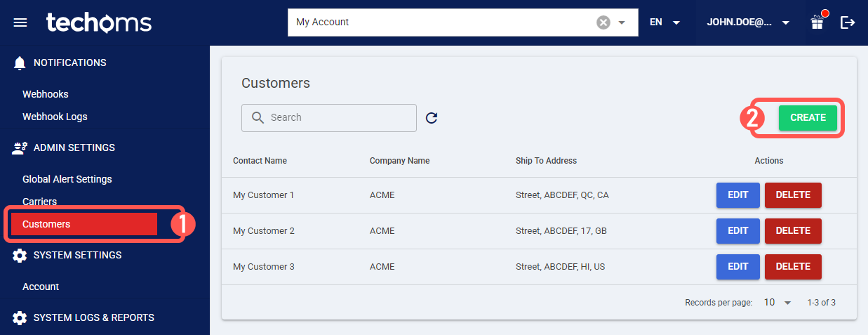Click the logout icon

point(848,22)
